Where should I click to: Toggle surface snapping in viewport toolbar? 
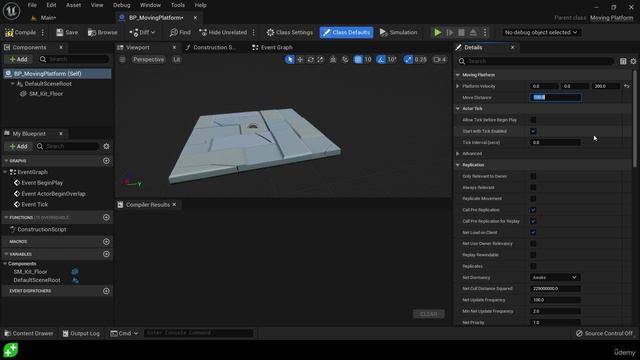click(345, 60)
